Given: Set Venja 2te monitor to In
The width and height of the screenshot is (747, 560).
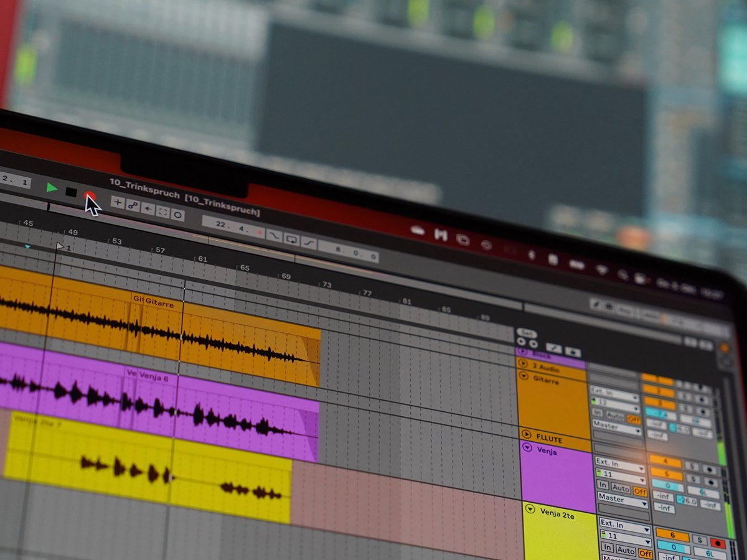Looking at the screenshot, I should pos(608,547).
